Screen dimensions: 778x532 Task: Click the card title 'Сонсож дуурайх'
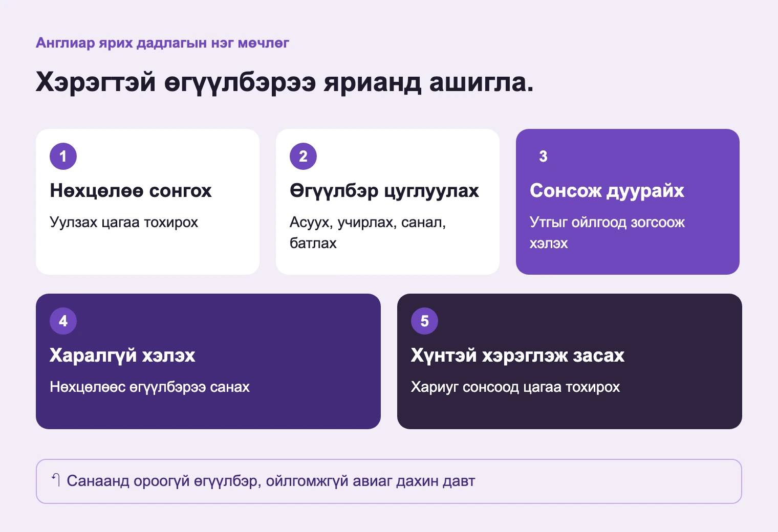pos(607,191)
